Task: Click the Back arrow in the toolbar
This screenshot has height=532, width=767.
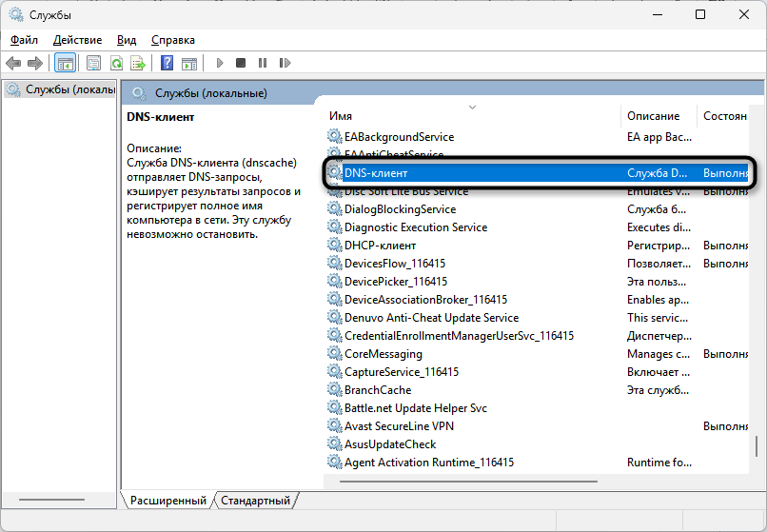Action: (x=13, y=63)
